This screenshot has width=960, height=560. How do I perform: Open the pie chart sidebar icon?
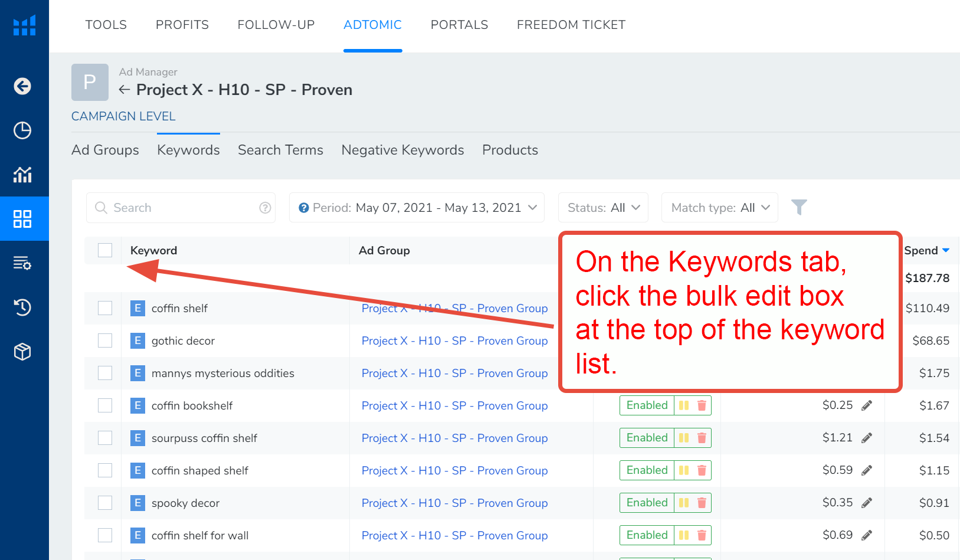22,130
